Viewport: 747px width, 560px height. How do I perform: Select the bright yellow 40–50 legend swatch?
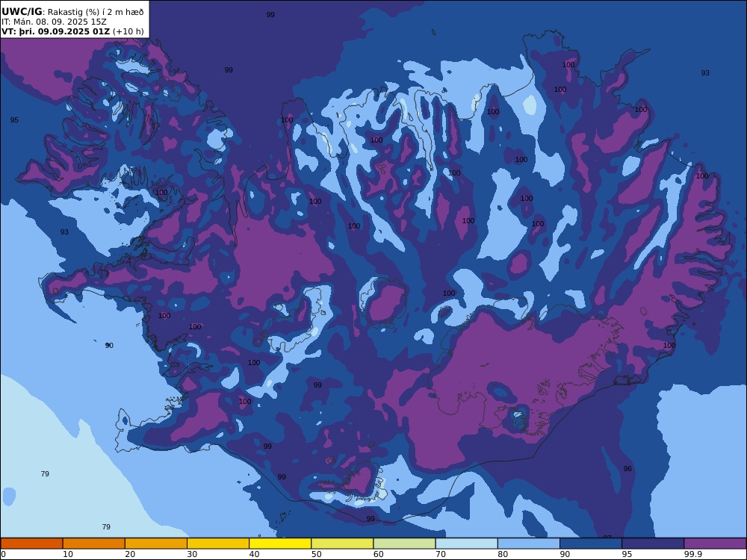pyautogui.click(x=280, y=544)
